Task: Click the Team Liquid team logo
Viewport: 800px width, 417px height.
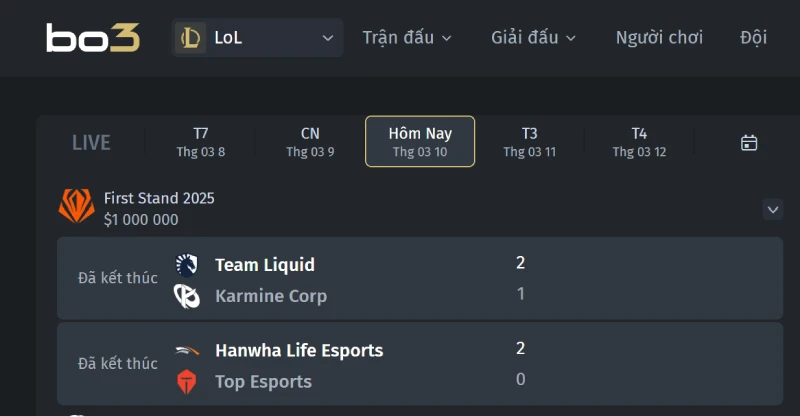Action: pyautogui.click(x=187, y=264)
